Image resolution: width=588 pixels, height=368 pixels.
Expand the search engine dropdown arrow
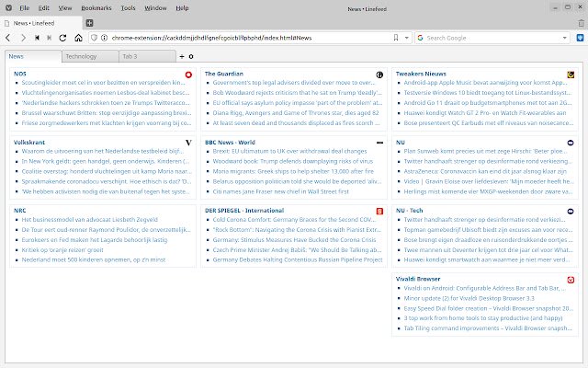coord(564,38)
